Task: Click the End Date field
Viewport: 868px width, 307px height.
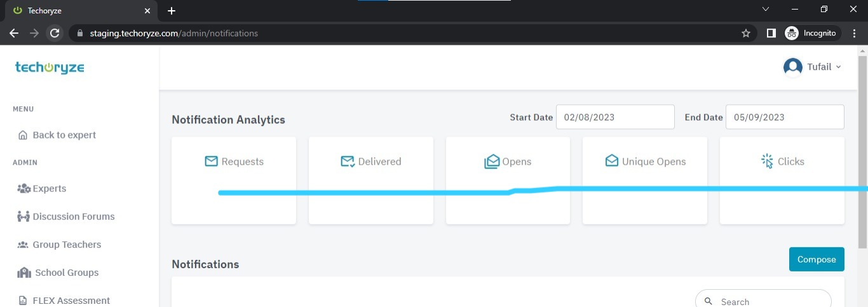Action: [x=784, y=117]
